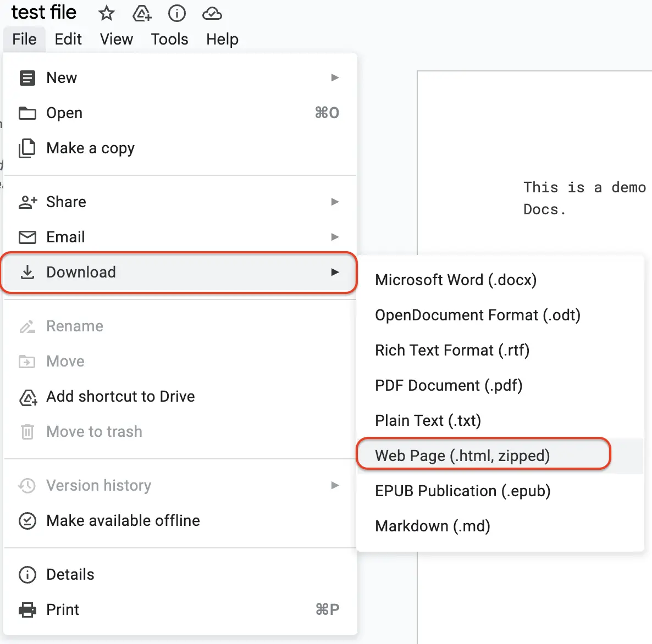Image resolution: width=652 pixels, height=644 pixels.
Task: Click the add to Drive icon in the title bar
Action: tap(142, 13)
